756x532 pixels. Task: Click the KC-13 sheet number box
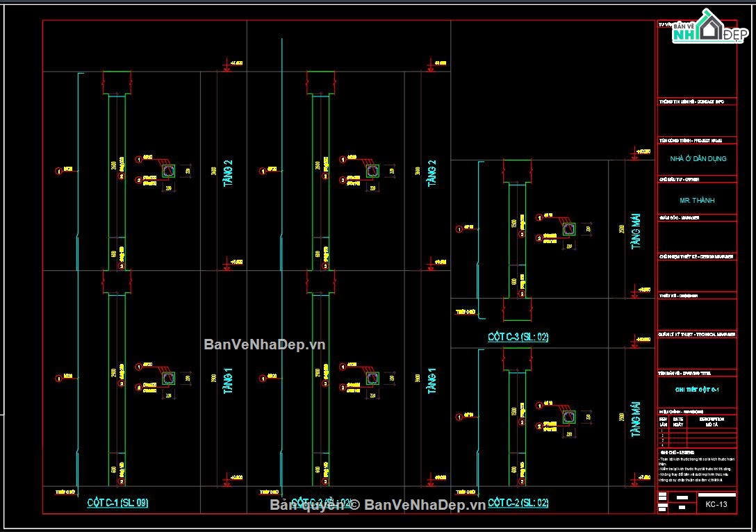click(716, 504)
